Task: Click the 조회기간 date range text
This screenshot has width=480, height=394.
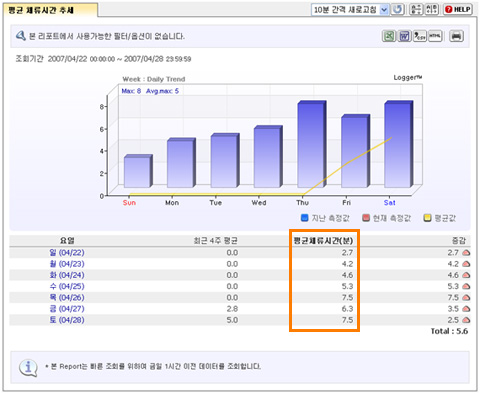Action: (x=103, y=59)
